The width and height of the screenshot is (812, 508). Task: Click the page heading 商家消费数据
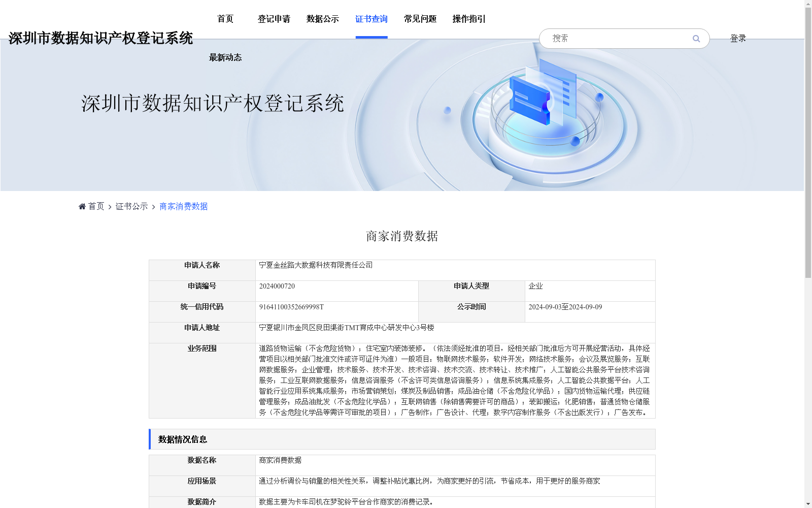pos(402,236)
